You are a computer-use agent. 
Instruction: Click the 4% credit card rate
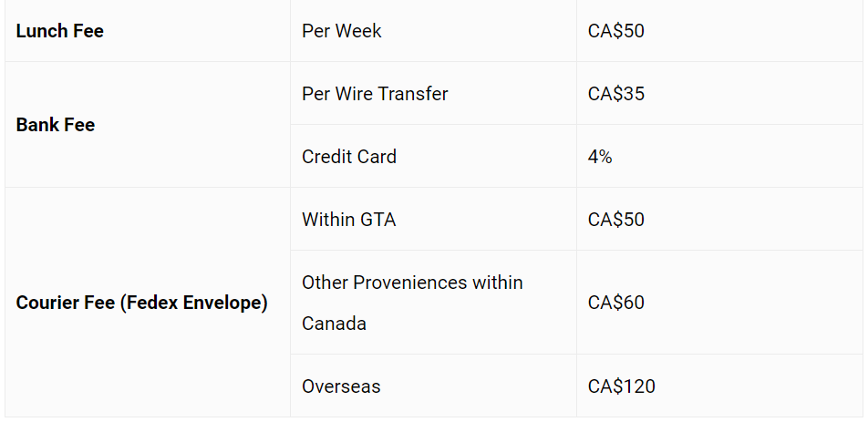tap(600, 157)
